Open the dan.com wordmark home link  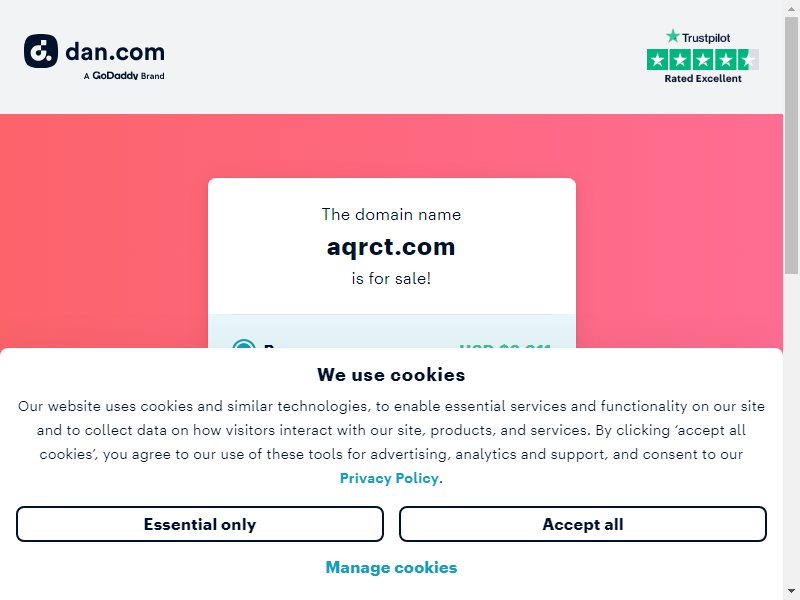pos(115,52)
